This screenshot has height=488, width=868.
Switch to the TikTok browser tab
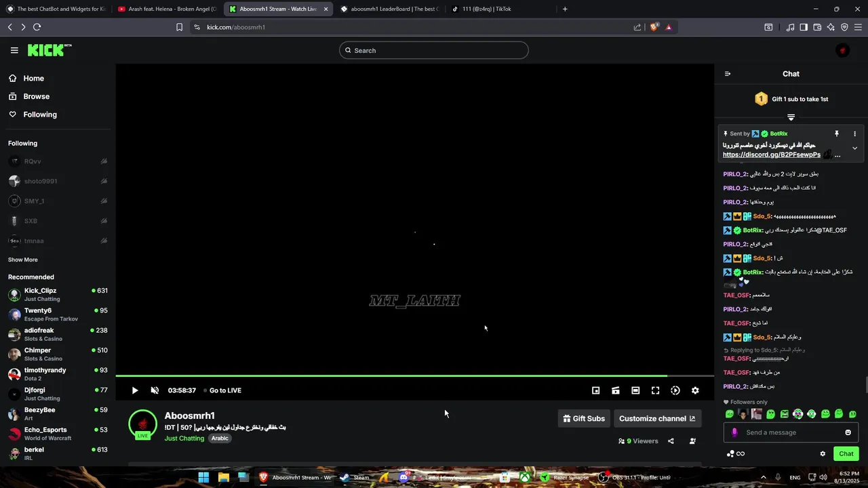[500, 9]
